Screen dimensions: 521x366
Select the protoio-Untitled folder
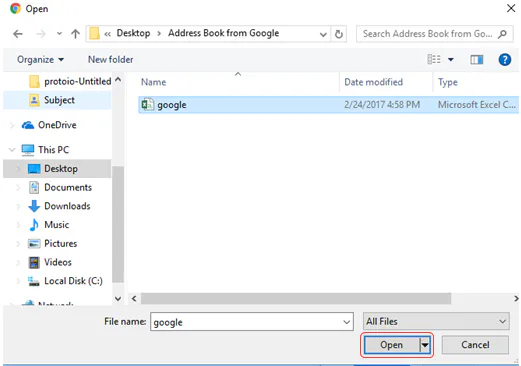(x=70, y=81)
